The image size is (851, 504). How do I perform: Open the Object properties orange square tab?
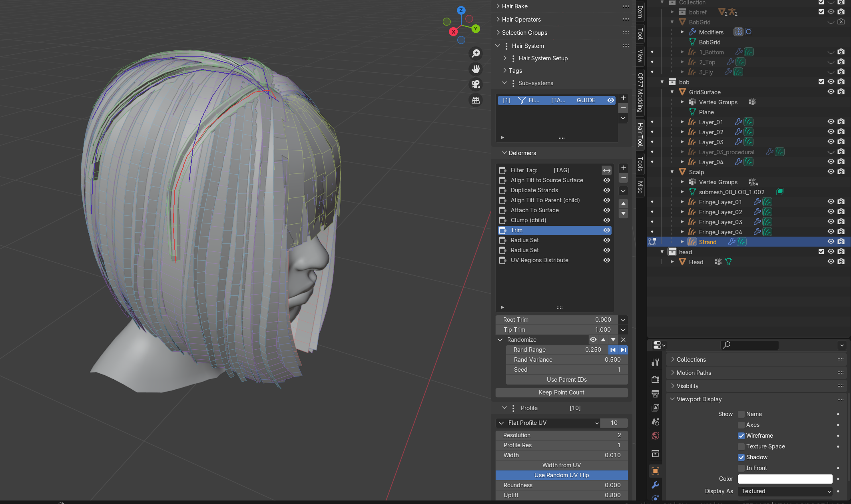[655, 471]
